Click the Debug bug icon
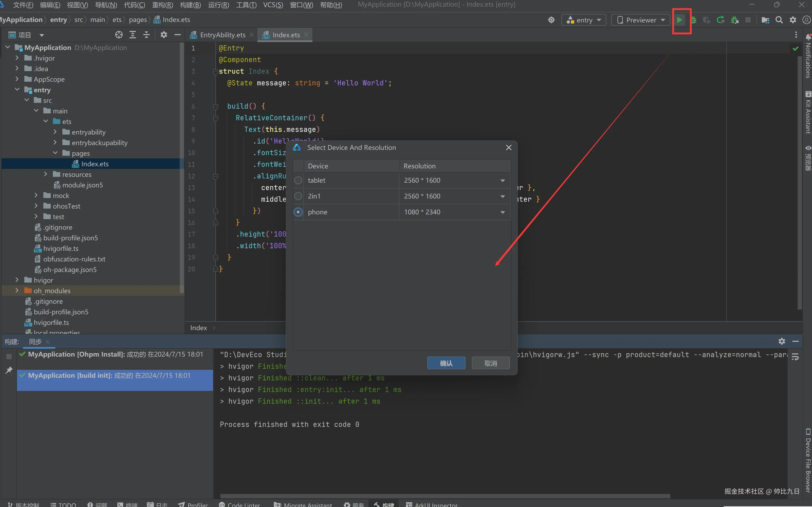This screenshot has width=812, height=507. (693, 20)
